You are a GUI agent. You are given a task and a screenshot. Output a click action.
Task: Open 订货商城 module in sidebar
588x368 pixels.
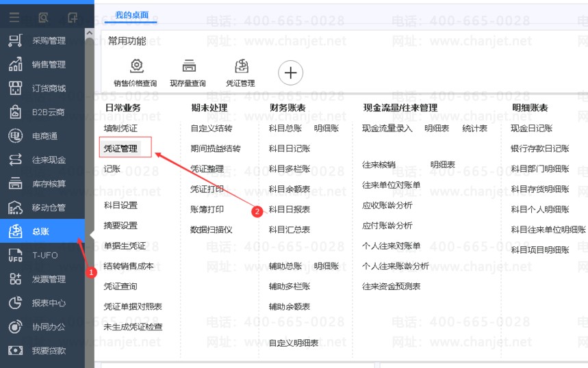(42, 88)
